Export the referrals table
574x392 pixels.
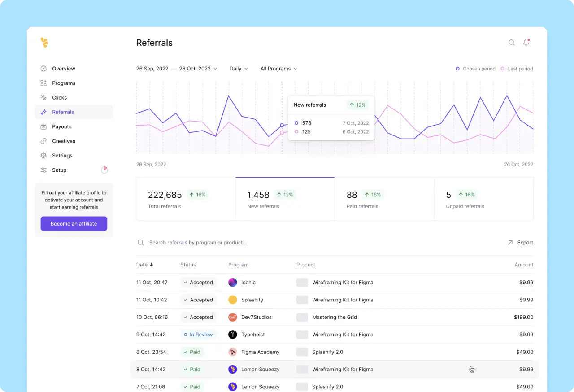(x=520, y=242)
